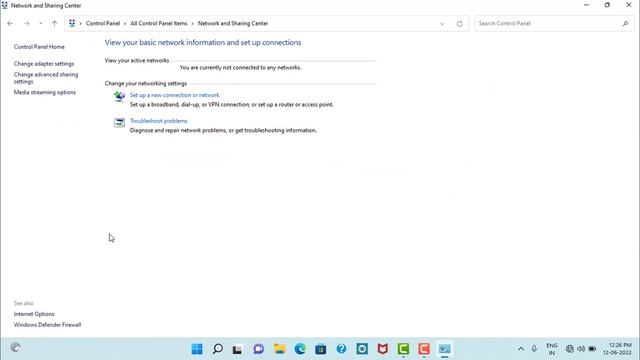
Task: Open red Camtasia recorder icon on taskbar
Action: [424, 349]
